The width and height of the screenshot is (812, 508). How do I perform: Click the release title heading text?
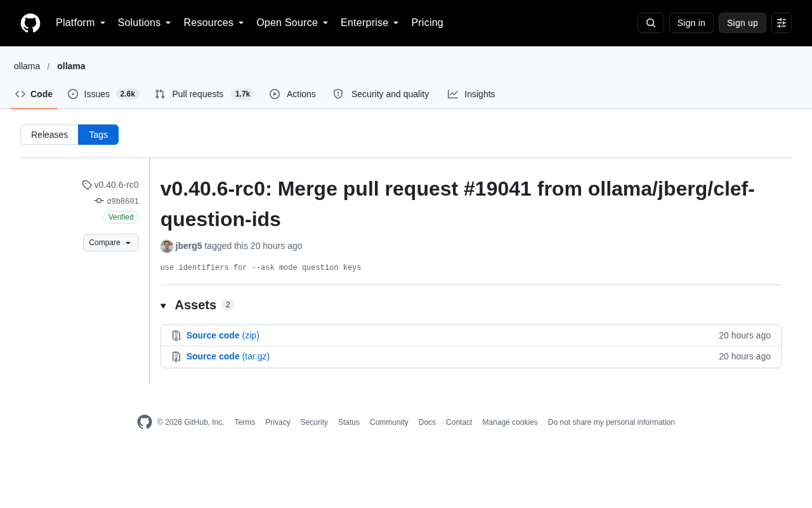457,204
